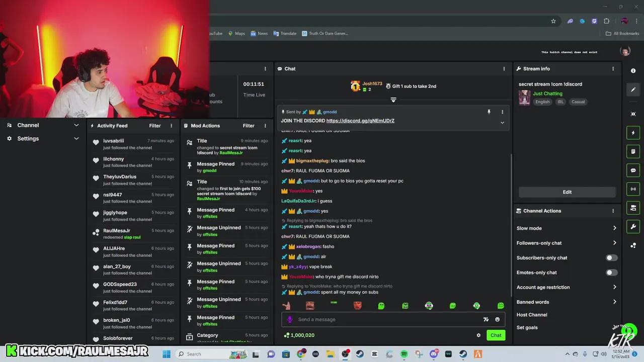Image resolution: width=644 pixels, height=362 pixels.
Task: Click the Edit stream info button
Action: pyautogui.click(x=567, y=192)
